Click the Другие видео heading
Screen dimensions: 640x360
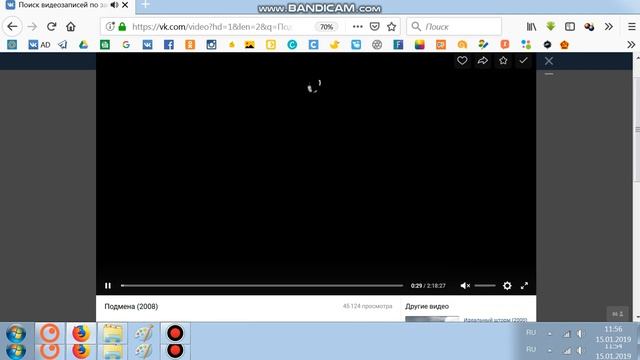[x=427, y=307]
